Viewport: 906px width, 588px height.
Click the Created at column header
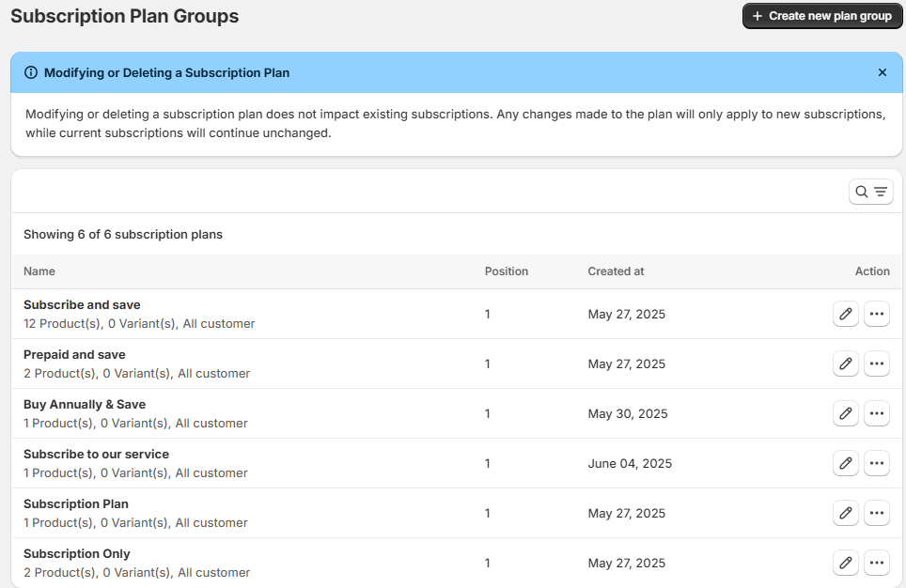(616, 271)
